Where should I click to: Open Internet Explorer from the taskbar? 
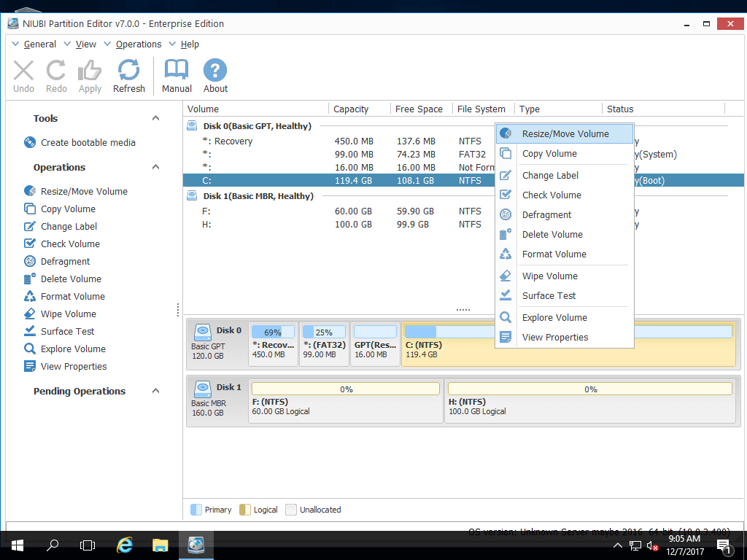click(x=124, y=545)
